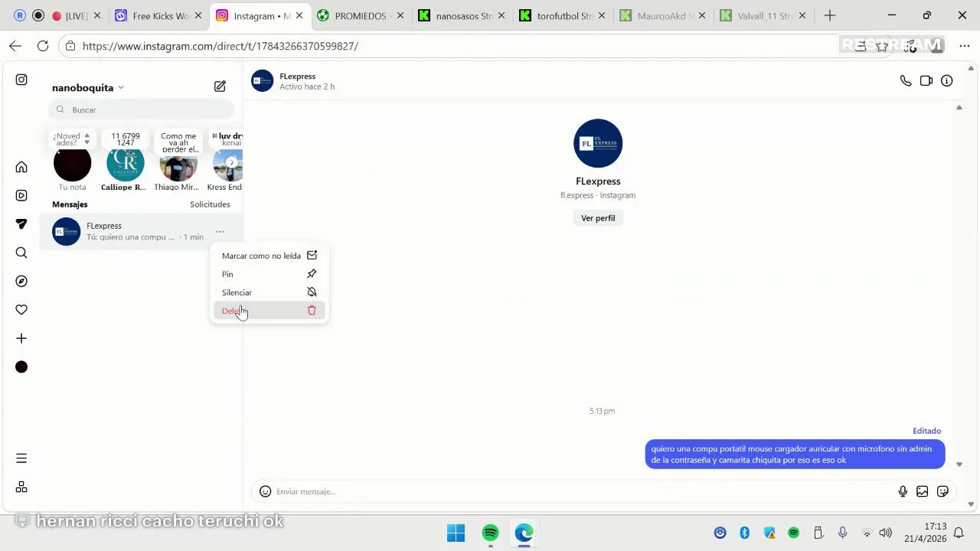Open Solicitudes message requests
The height and width of the screenshot is (551, 980).
(210, 204)
